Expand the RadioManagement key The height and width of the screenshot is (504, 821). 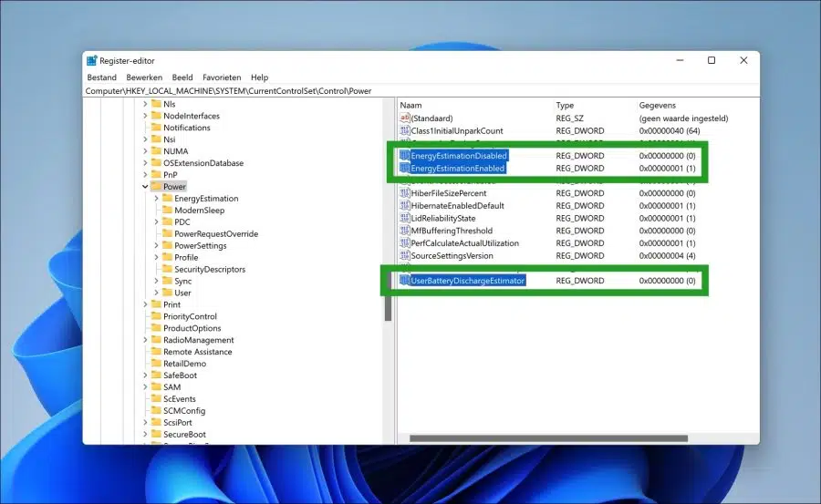coord(145,340)
